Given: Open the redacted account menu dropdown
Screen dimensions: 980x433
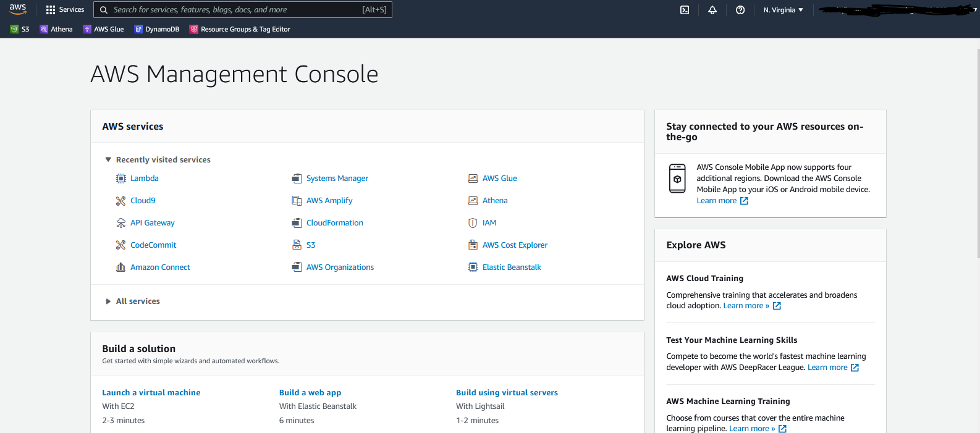Looking at the screenshot, I should tap(898, 10).
